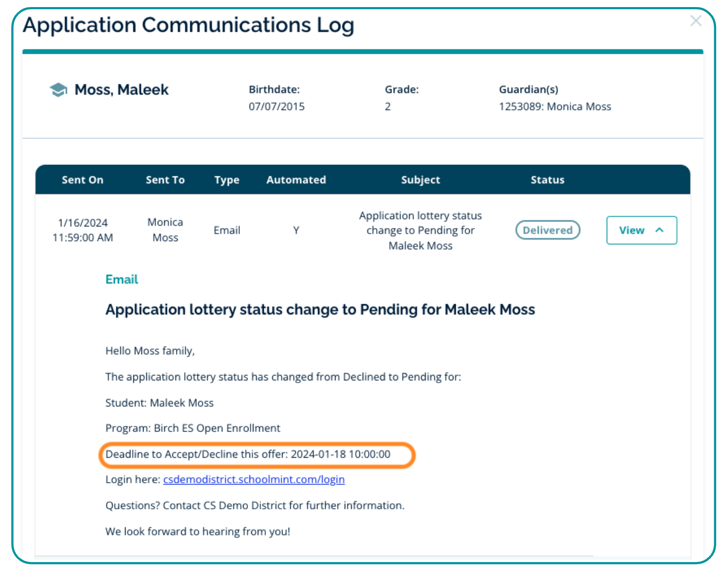Viewport: 728px width, 567px height.
Task: Sort by the Sent On column header
Action: pos(82,180)
